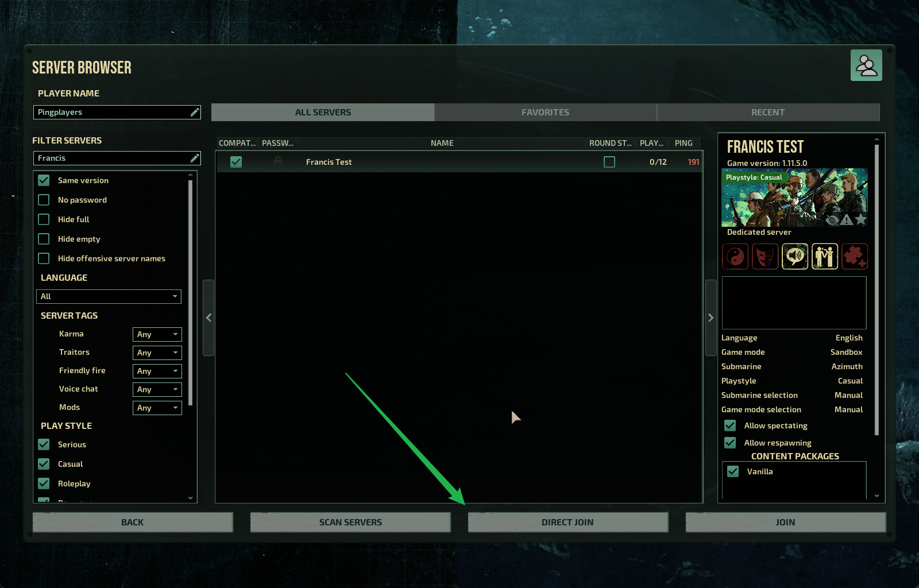
Task: Click the Voice chat speaker tag icon
Action: click(x=795, y=256)
